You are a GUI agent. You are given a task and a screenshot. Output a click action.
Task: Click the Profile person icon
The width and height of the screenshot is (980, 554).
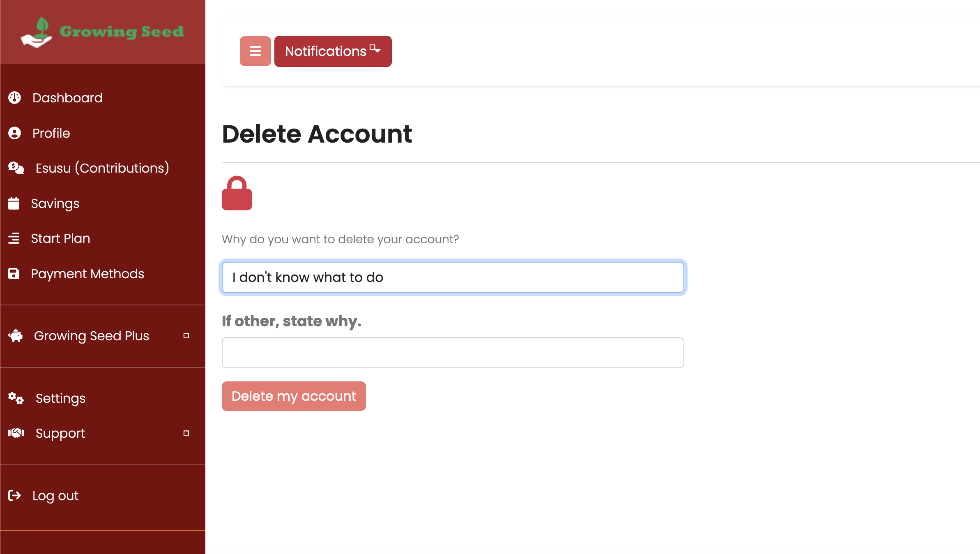pyautogui.click(x=15, y=133)
